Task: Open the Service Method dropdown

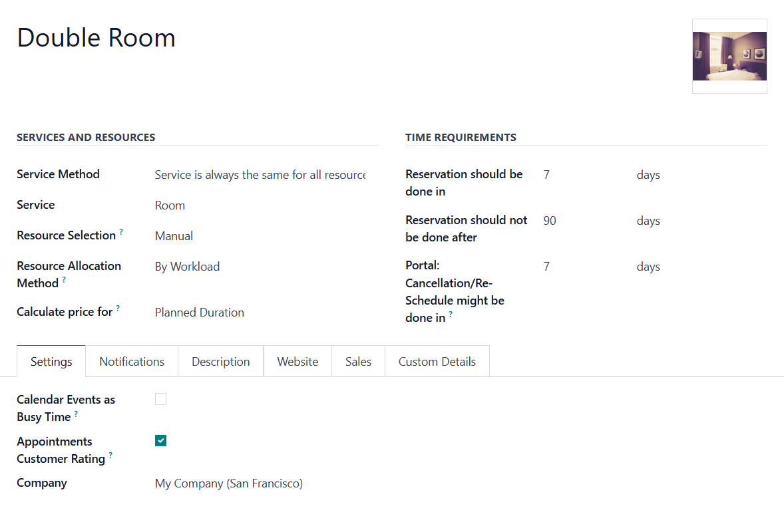Action: pos(260,175)
